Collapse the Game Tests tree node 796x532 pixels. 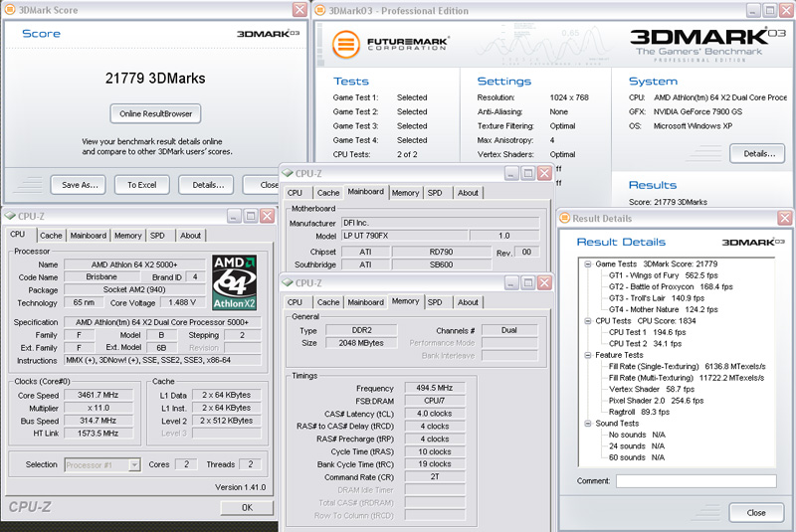587,265
